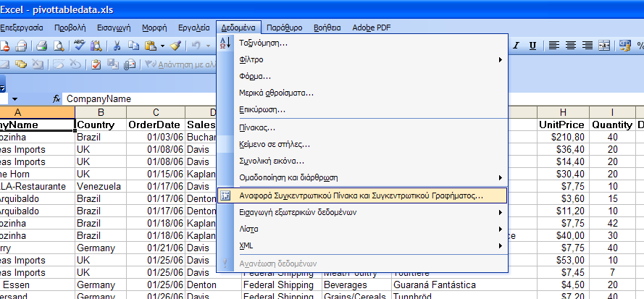This screenshot has height=299, width=644.
Task: Click the Copy toolbar icon
Action: 133,46
